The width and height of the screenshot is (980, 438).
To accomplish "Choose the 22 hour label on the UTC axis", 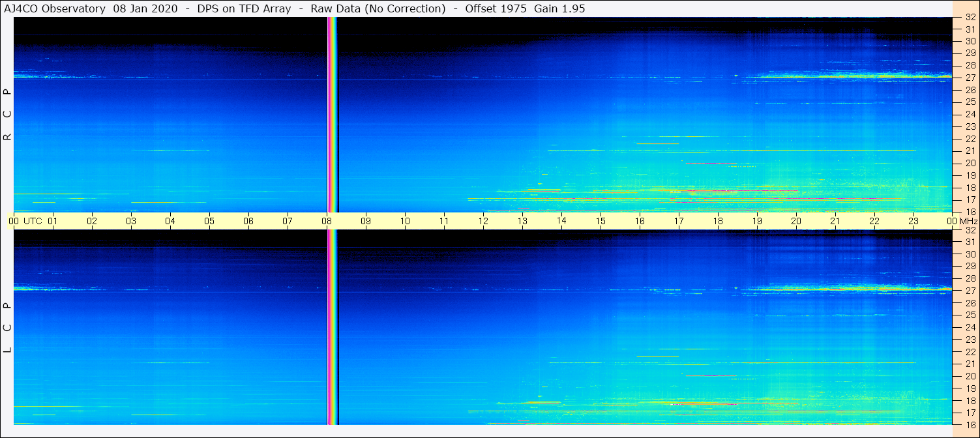I will 874,221.
